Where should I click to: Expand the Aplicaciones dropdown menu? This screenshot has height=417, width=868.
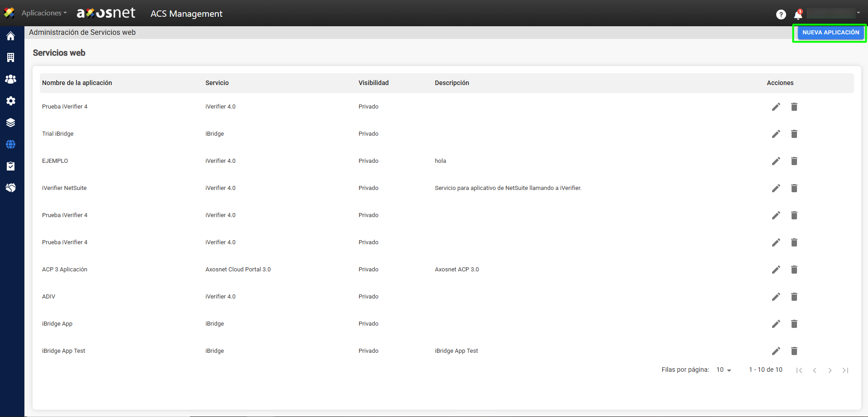(44, 13)
